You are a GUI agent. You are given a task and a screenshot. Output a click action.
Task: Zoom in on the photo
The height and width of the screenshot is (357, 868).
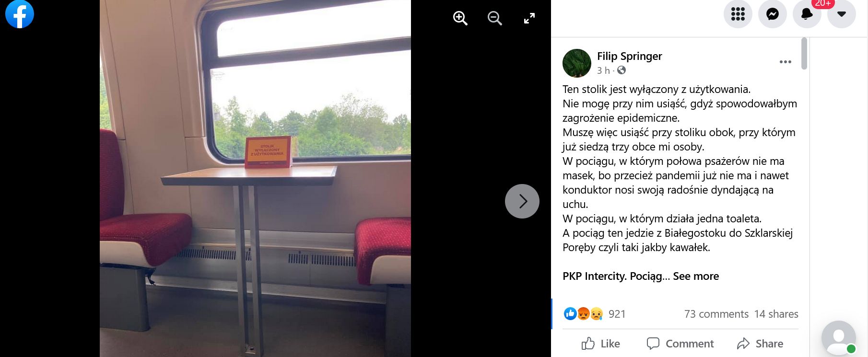pos(460,19)
